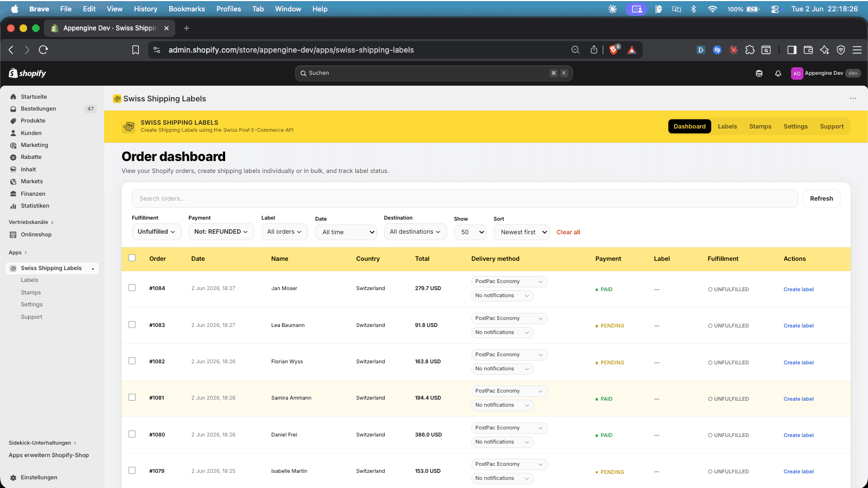Viewport: 868px width, 488px height.
Task: Open the share icon in address bar
Action: 594,50
